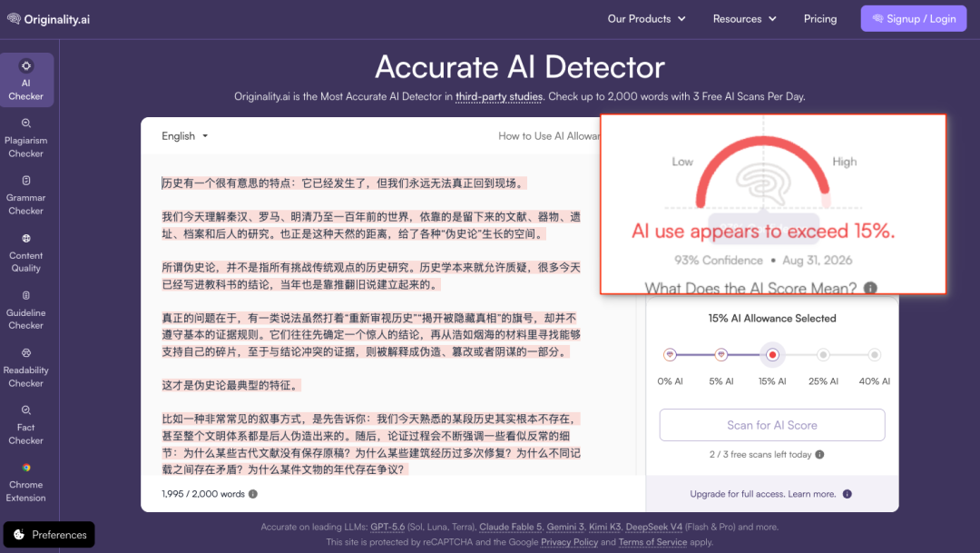
Task: Open the Preferences button
Action: [x=49, y=534]
